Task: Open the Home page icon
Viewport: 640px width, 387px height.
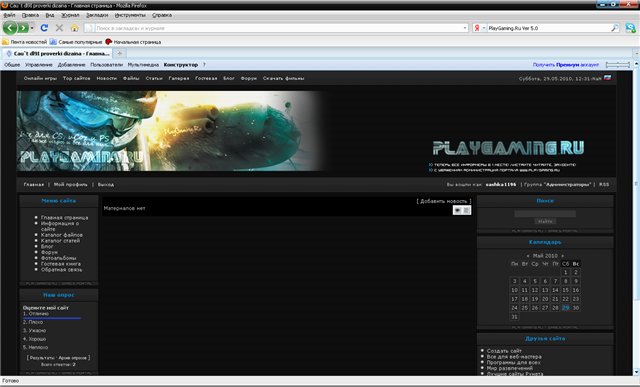Action: pos(74,28)
